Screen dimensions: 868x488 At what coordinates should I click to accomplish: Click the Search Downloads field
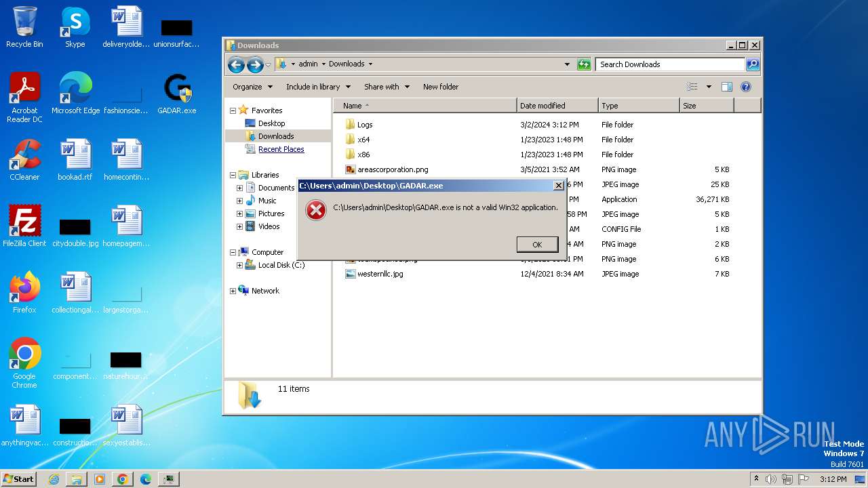point(670,64)
